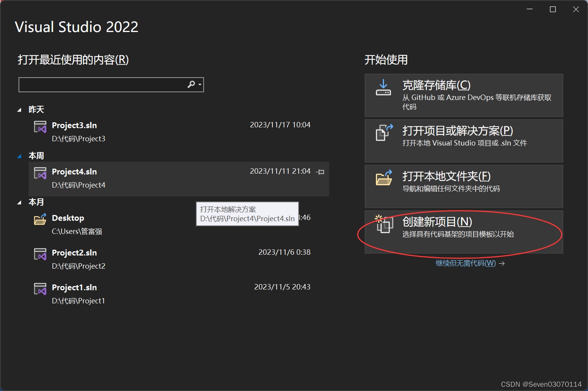The height and width of the screenshot is (391, 588).
Task: Click the 昨天 group label
Action: coord(36,110)
